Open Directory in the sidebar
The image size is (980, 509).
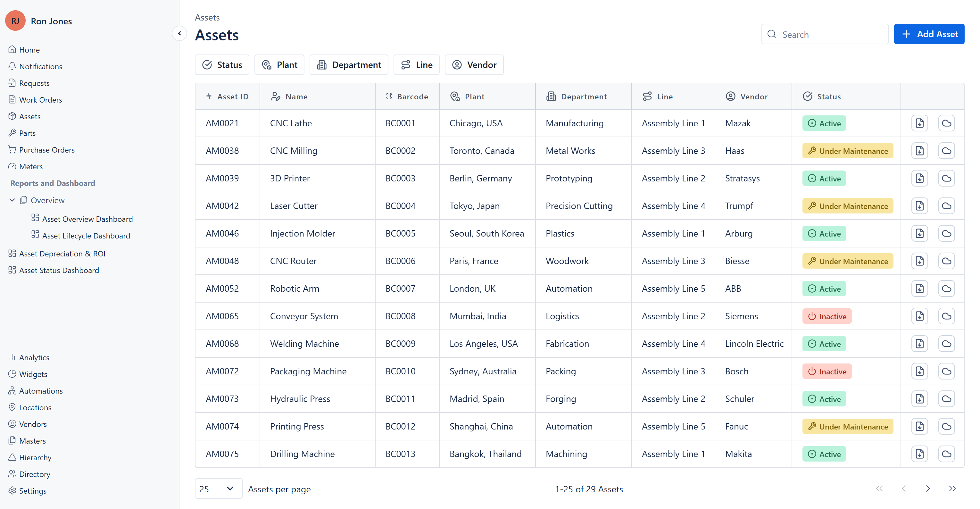pyautogui.click(x=29, y=474)
